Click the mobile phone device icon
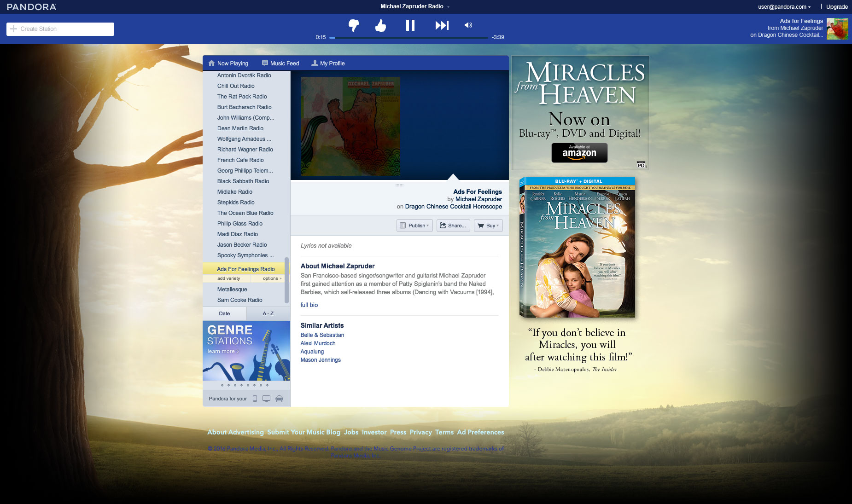This screenshot has height=504, width=852. coord(255,399)
